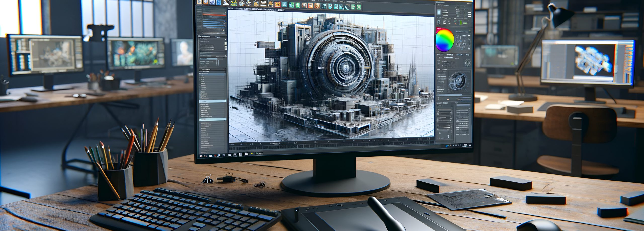Click the red icon in bottom-left taskbar
Screen dimensions: 644x231
tap(215, 156)
